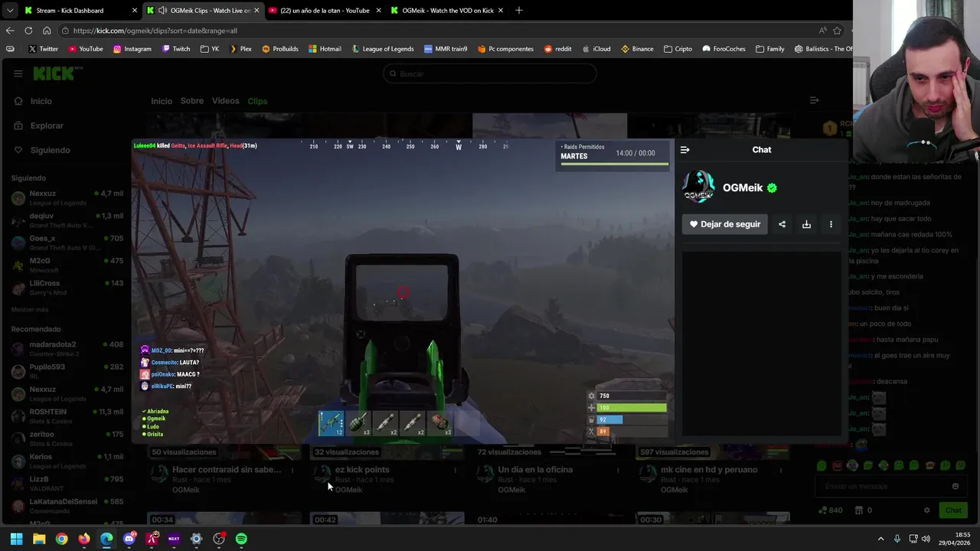980x551 pixels.
Task: Open Twitch bookmark in bookmarks bar
Action: (x=175, y=49)
